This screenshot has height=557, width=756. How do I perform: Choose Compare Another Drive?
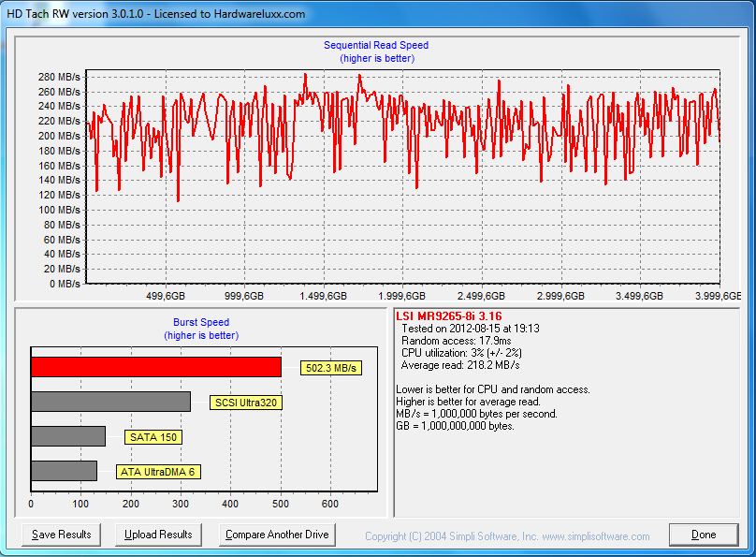pos(277,535)
